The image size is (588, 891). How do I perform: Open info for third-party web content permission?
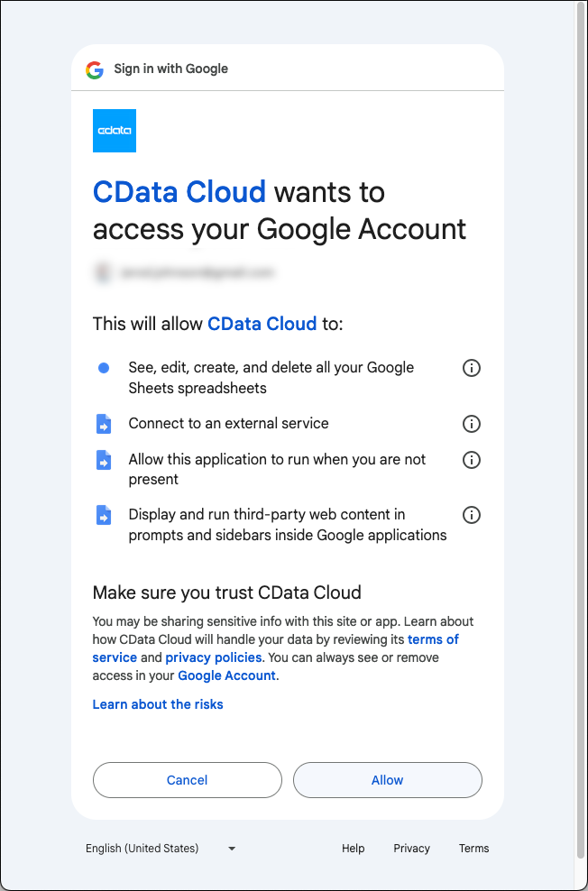click(471, 515)
